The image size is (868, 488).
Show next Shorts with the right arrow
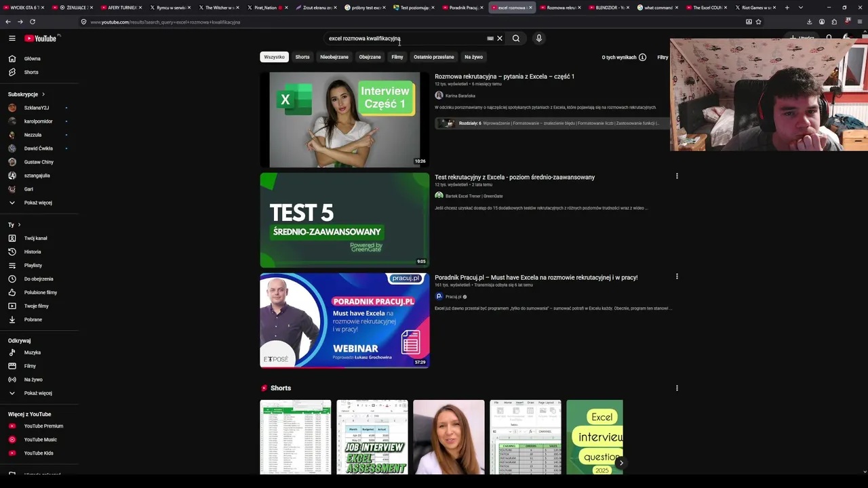pos(620,463)
